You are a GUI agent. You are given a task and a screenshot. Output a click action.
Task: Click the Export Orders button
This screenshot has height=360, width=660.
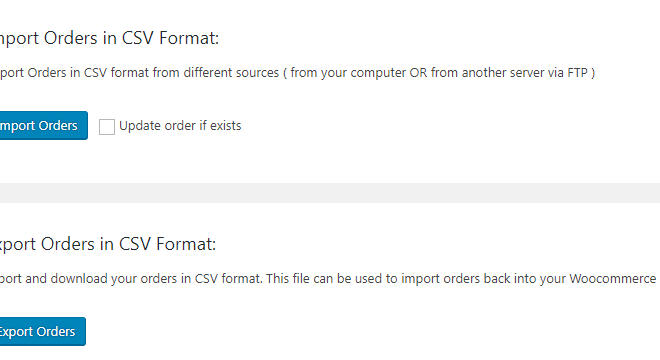(43, 331)
